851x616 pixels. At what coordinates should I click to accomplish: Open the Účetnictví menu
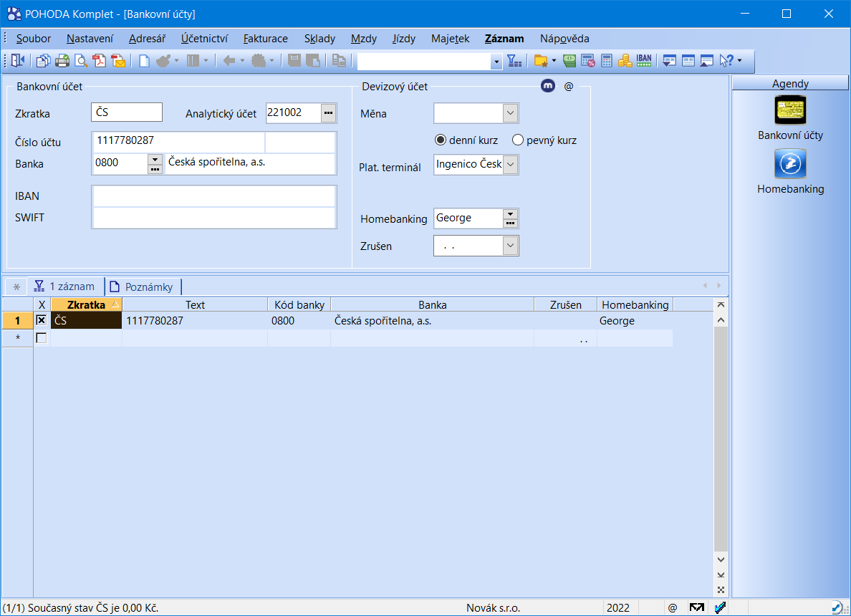pos(204,39)
